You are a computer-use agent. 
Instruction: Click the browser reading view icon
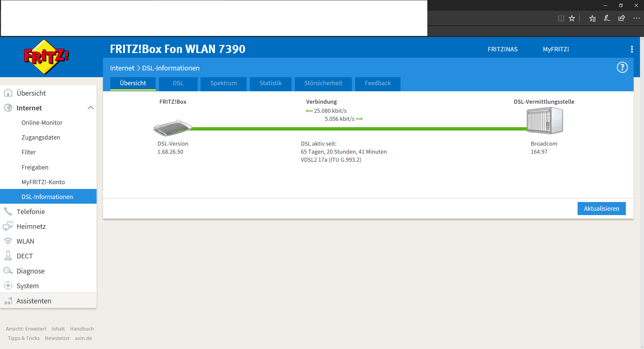[x=561, y=18]
